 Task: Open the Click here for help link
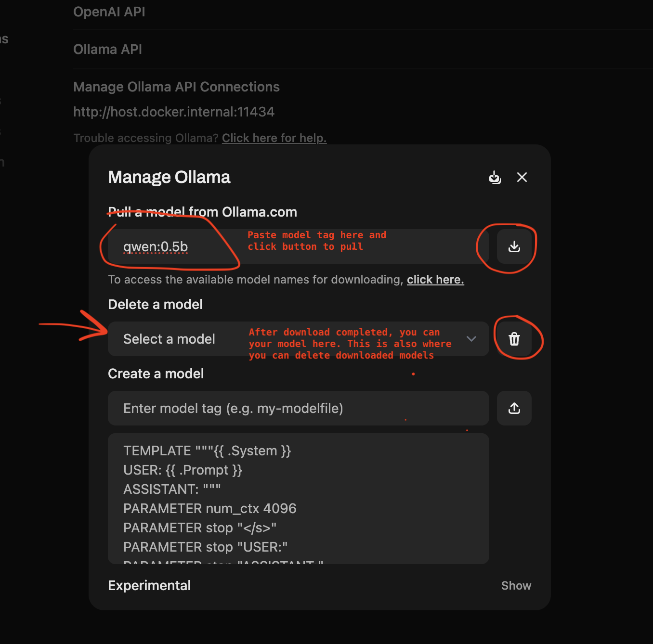pos(274,138)
